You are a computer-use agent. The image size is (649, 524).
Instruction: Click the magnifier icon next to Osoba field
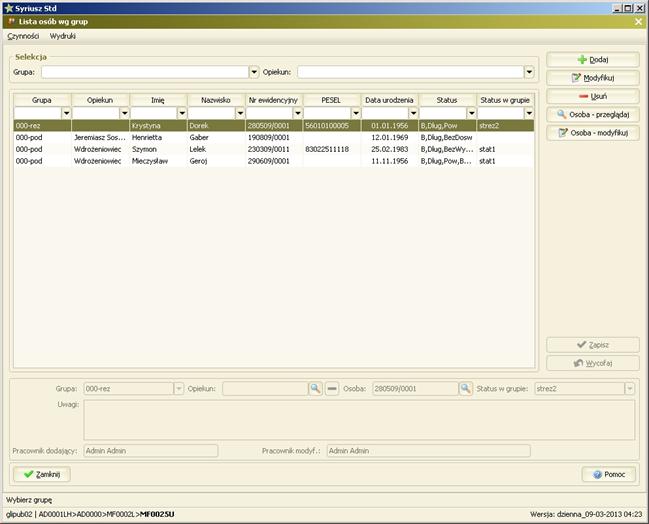[466, 389]
